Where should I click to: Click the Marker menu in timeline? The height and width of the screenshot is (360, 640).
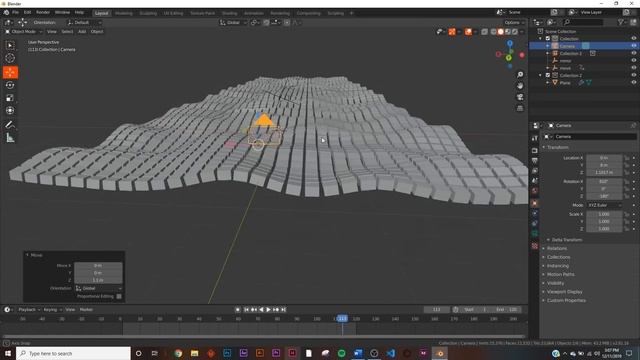(86, 310)
